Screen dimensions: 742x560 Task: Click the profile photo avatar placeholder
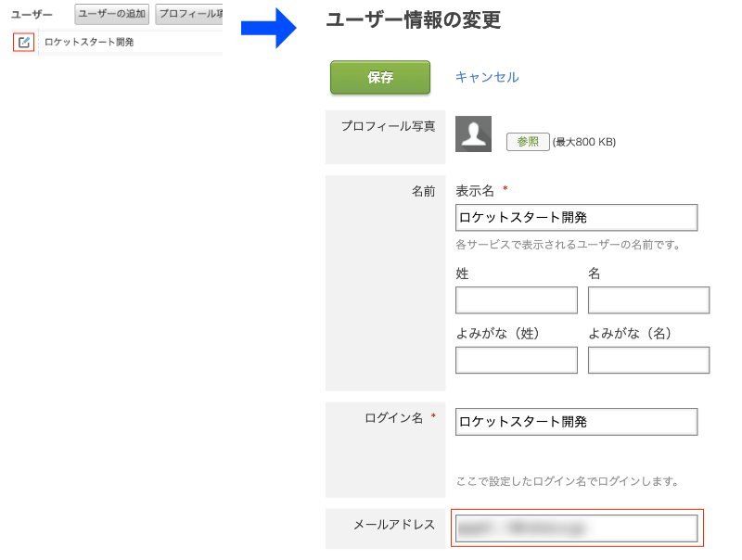(473, 134)
